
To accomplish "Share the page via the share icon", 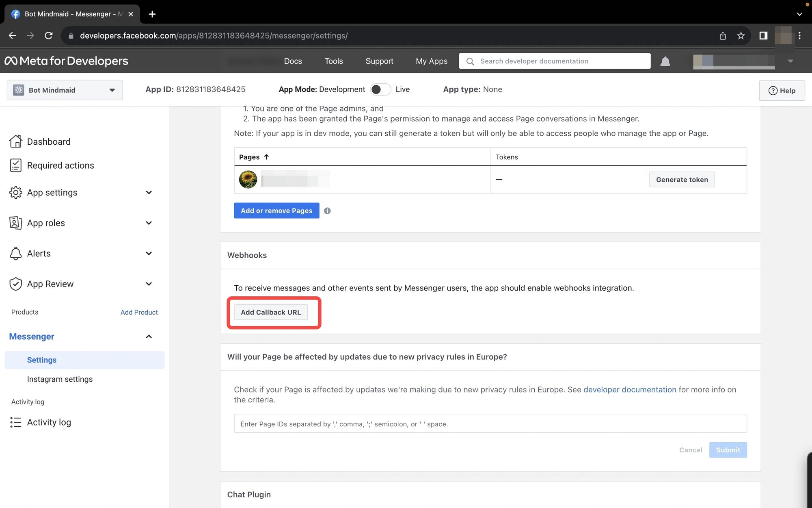I will (x=723, y=36).
